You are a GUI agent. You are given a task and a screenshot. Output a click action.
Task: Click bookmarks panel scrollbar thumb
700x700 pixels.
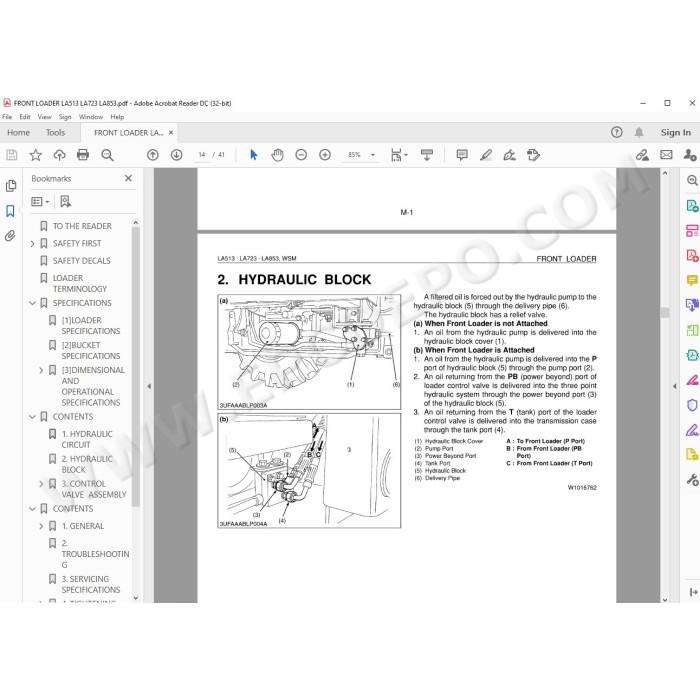click(x=136, y=366)
